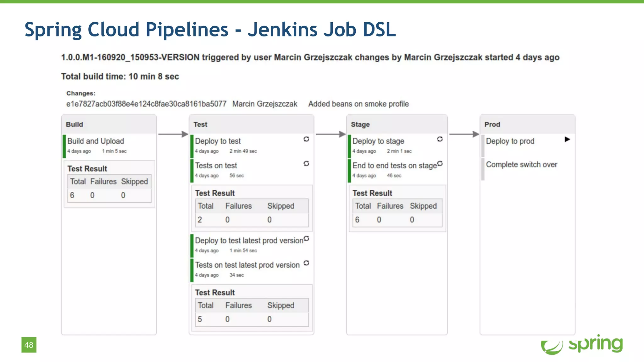Click the slide number 48 badge

coord(29,345)
